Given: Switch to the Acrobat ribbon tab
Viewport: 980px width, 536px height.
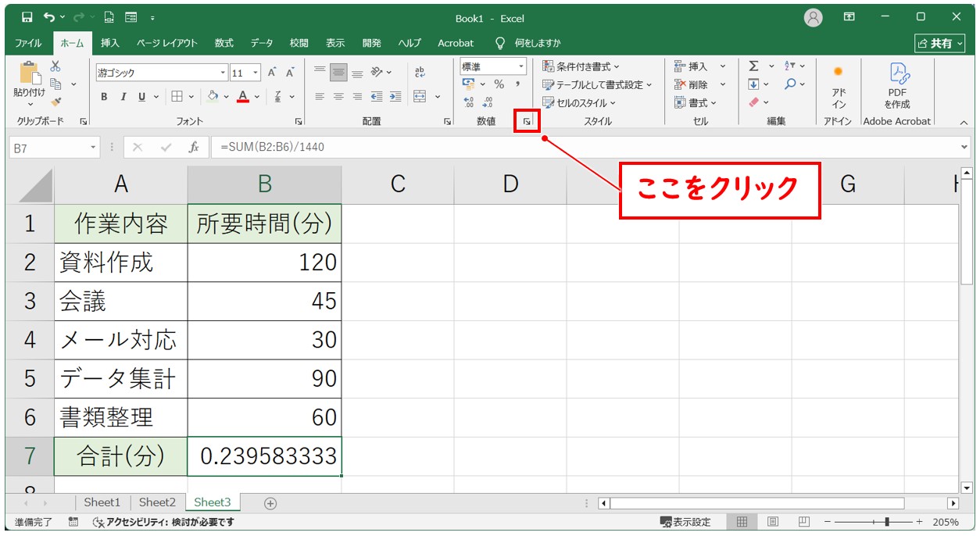Looking at the screenshot, I should point(456,43).
